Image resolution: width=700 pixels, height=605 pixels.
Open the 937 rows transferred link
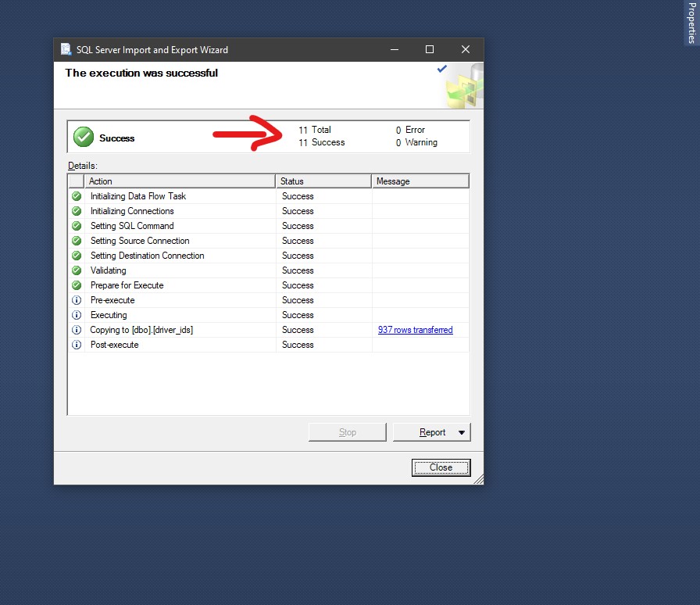coord(415,330)
